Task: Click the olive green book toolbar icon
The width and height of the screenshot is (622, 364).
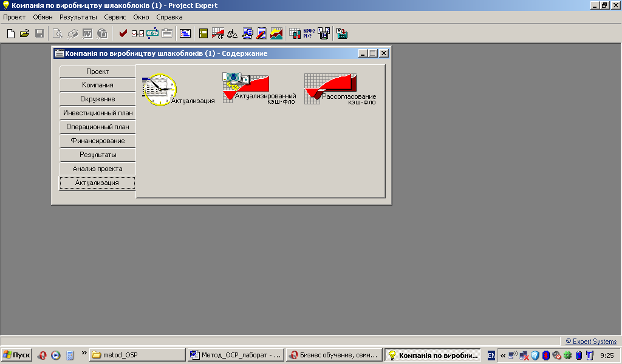Action: (203, 33)
